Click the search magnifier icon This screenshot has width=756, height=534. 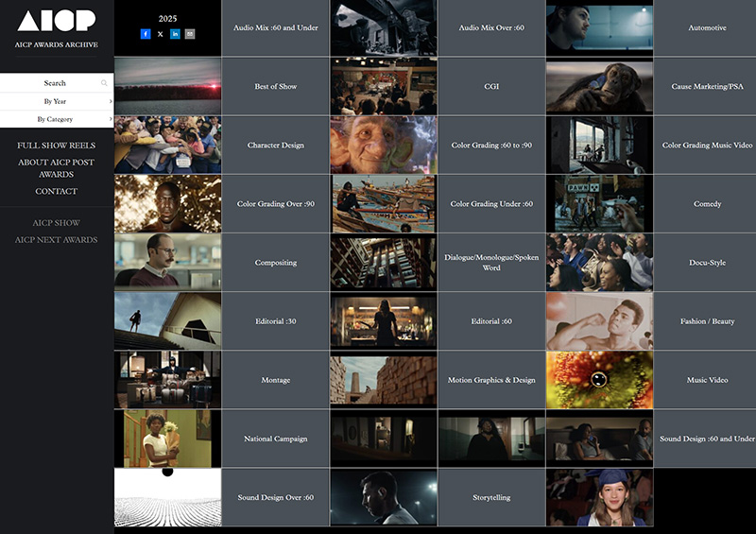pos(104,83)
